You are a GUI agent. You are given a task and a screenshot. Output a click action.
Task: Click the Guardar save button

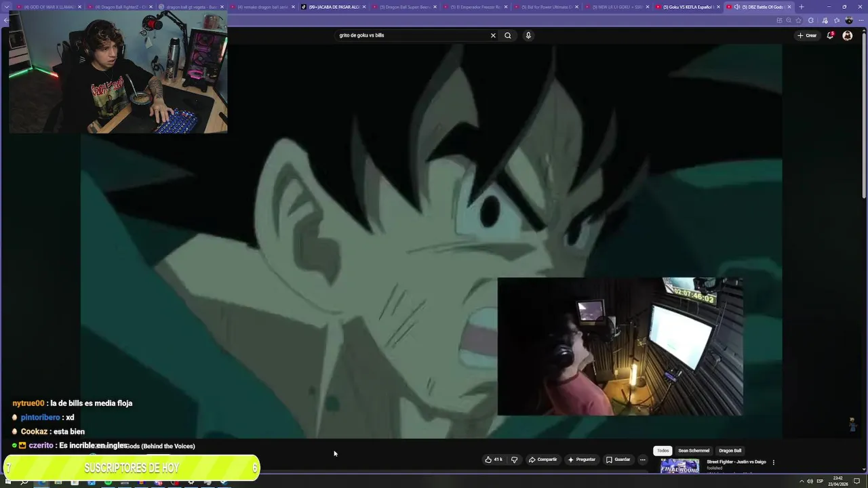coord(618,460)
